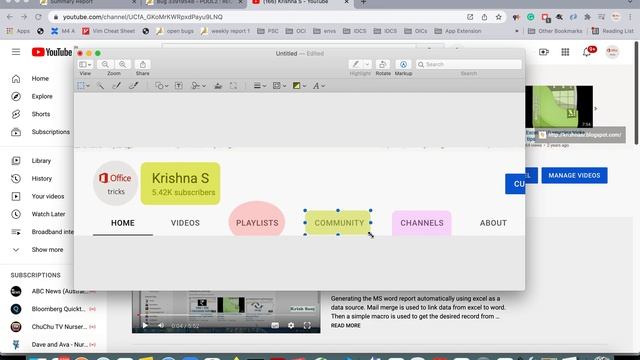Click the Adjust Size crop icon

point(233,86)
